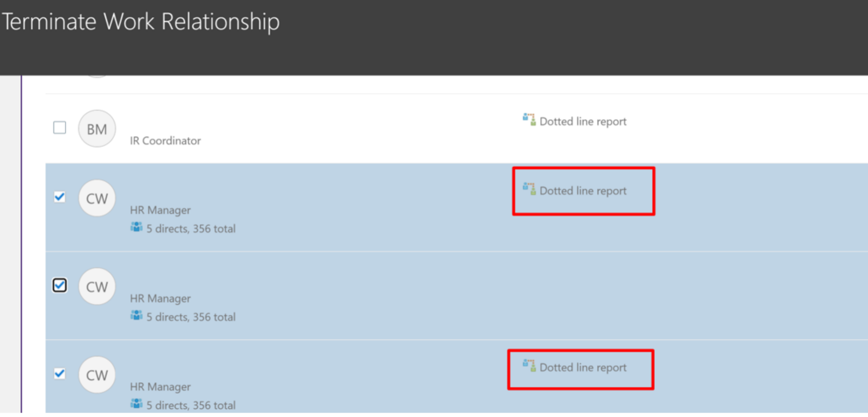
Task: Click the team icon next to 5 directs in first HR Manager row
Action: click(x=136, y=227)
